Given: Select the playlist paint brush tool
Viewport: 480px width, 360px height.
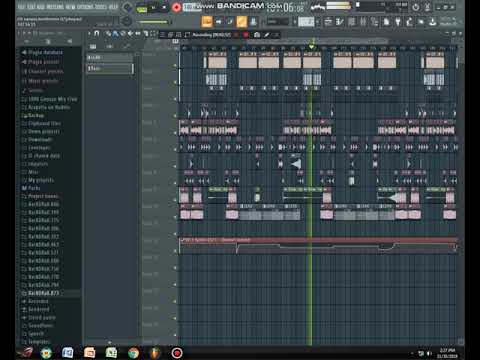Looking at the screenshot, I should [115, 33].
